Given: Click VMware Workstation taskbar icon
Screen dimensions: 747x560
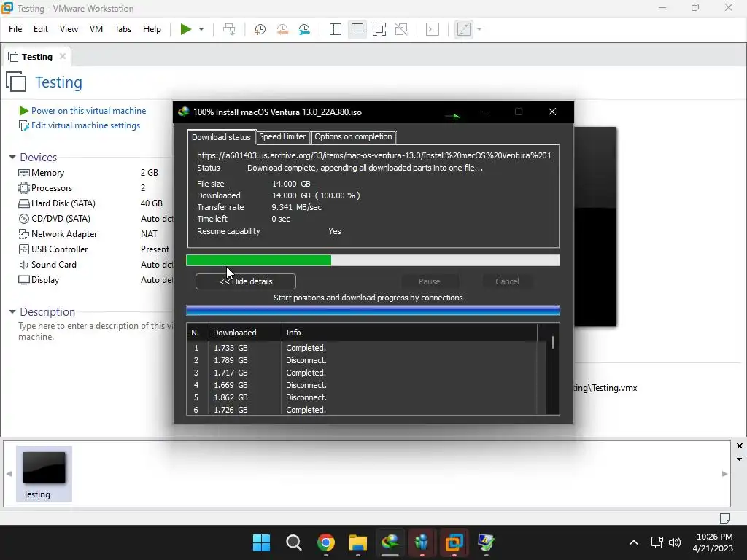Looking at the screenshot, I should point(454,542).
